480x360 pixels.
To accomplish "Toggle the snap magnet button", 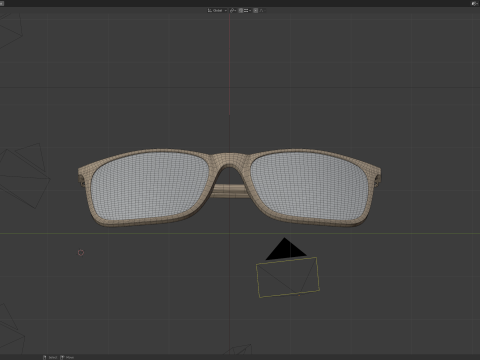I will coord(241,11).
